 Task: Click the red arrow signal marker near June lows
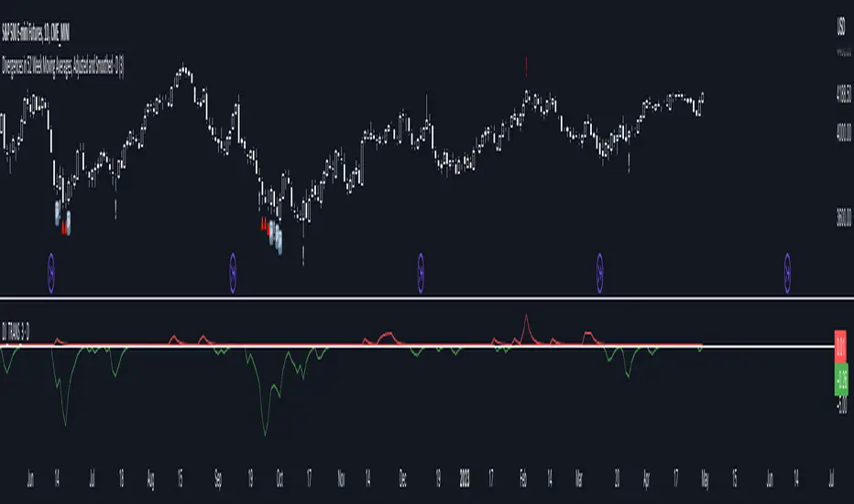tap(64, 228)
